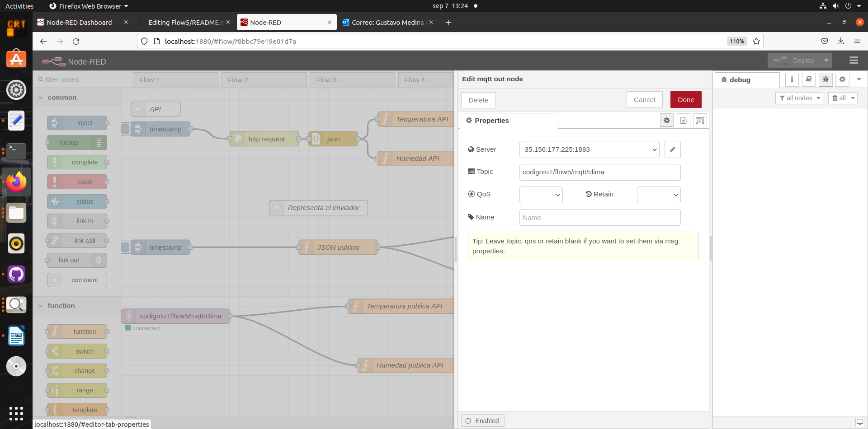Open the Activities overview
This screenshot has height=429, width=868.
pyautogui.click(x=19, y=6)
